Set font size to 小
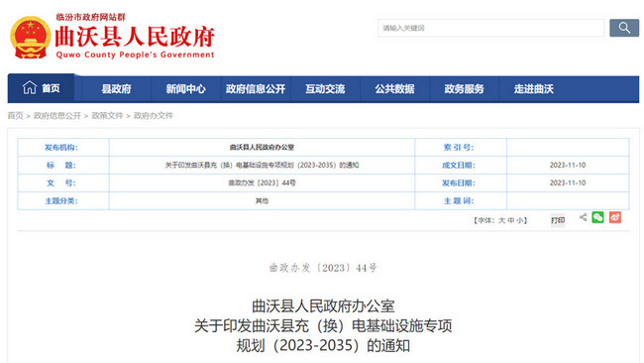 (x=519, y=220)
